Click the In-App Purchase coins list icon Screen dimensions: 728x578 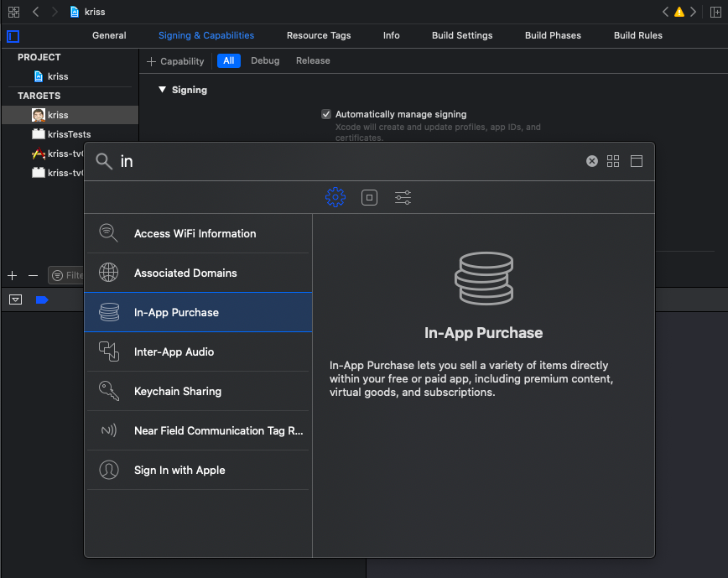pos(109,312)
